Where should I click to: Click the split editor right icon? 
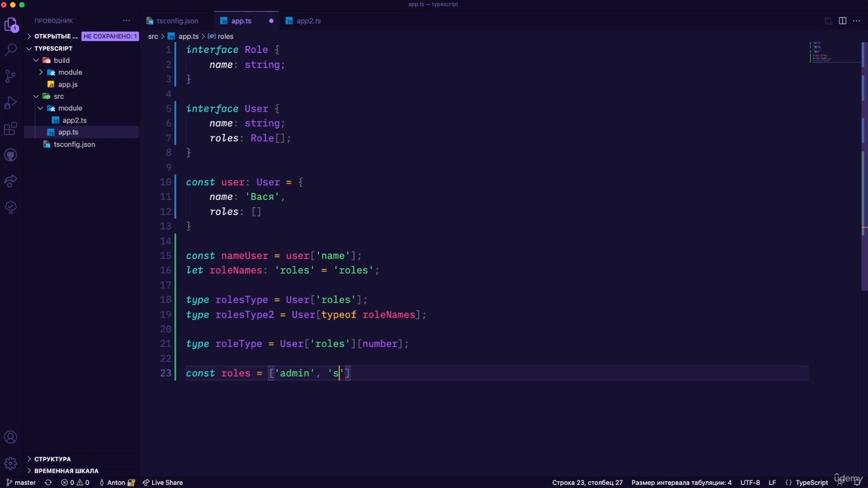pos(843,21)
